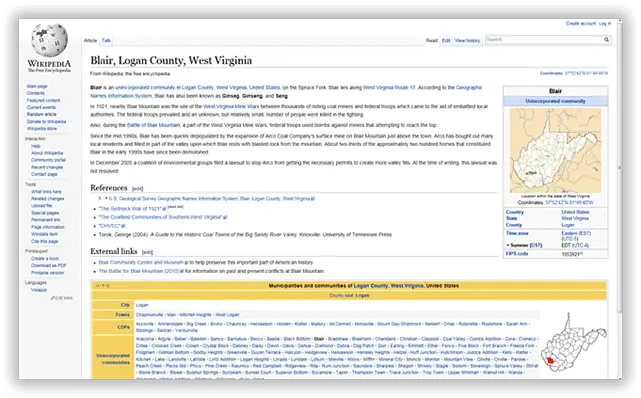Open Help in the Interaction section
The image size is (641, 398).
click(x=36, y=146)
